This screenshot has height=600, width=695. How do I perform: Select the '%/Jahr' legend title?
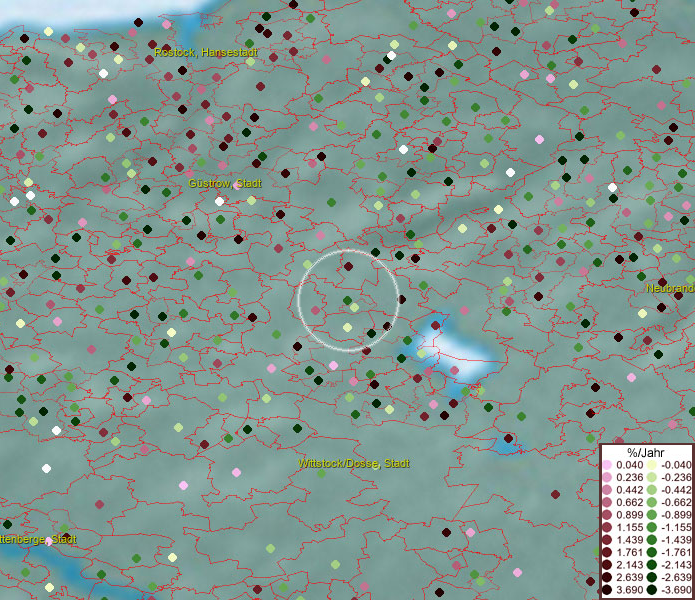[646, 452]
